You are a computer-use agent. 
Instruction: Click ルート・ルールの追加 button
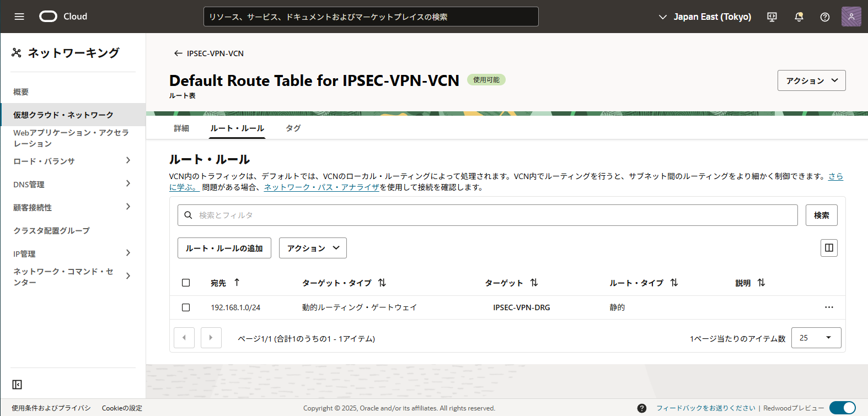point(224,248)
